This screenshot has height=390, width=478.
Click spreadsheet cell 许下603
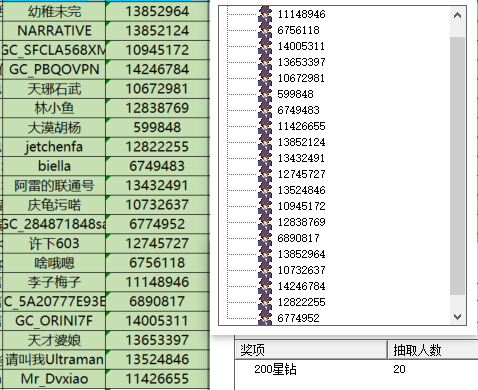coord(54,243)
